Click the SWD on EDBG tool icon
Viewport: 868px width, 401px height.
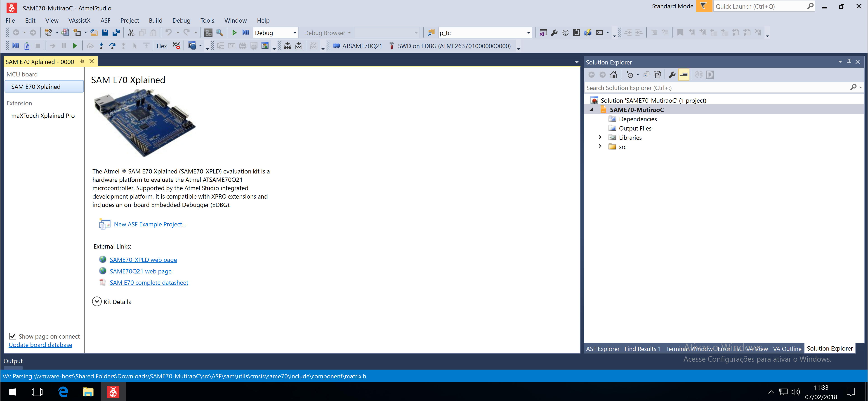tap(392, 46)
